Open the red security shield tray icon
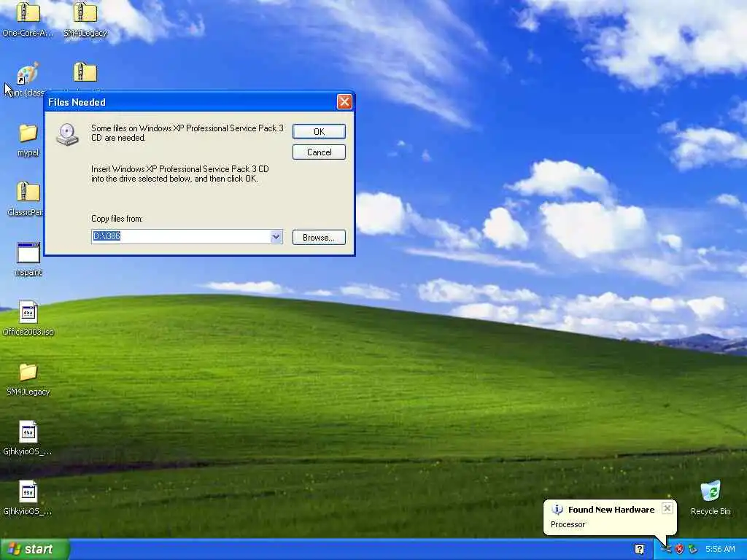747x560 pixels. point(679,549)
